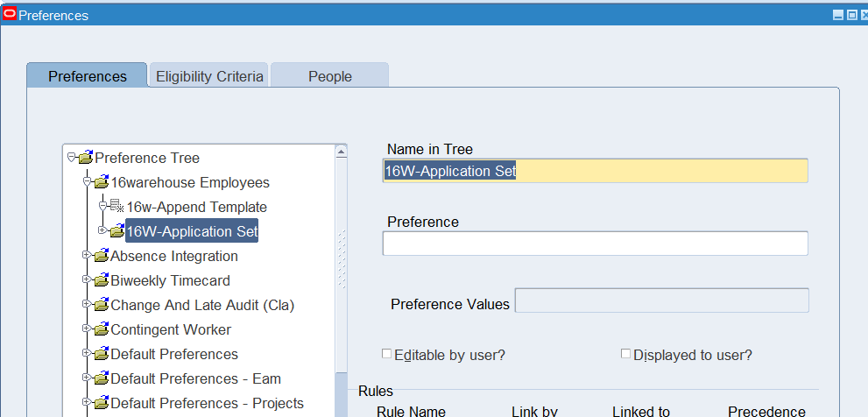Click the Oracle icon in title bar
868x417 pixels.
coord(10,15)
